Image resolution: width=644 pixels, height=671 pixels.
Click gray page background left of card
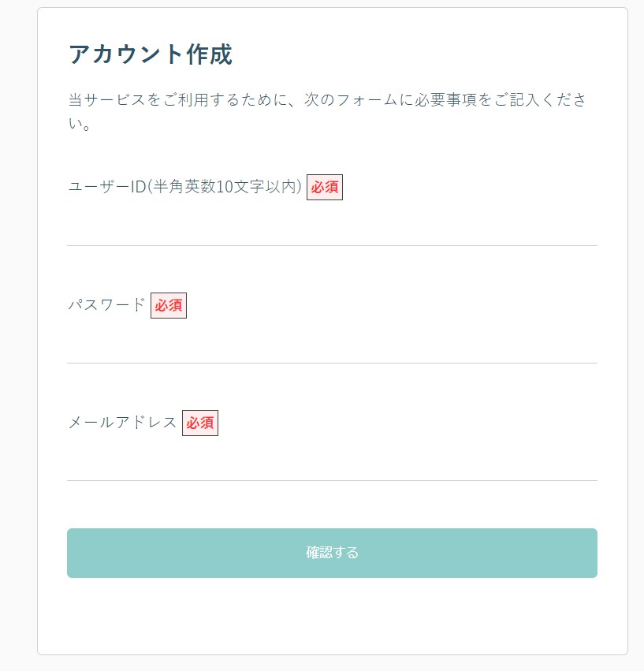(x=17, y=331)
